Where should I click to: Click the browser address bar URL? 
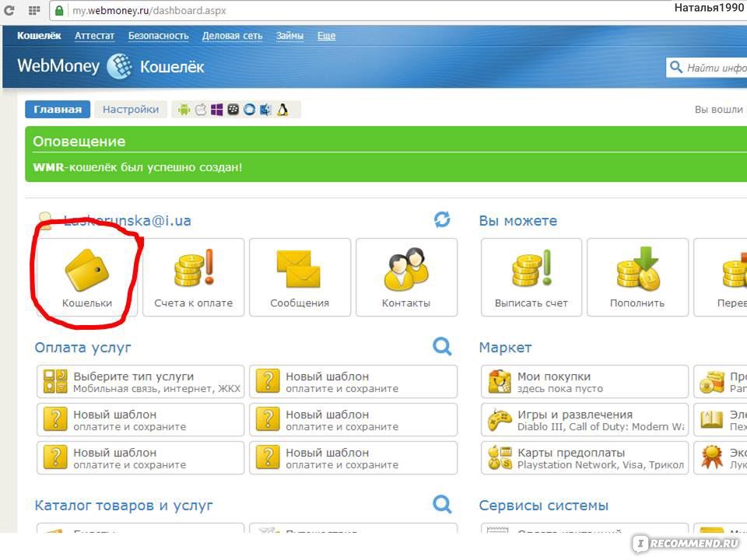[x=149, y=10]
